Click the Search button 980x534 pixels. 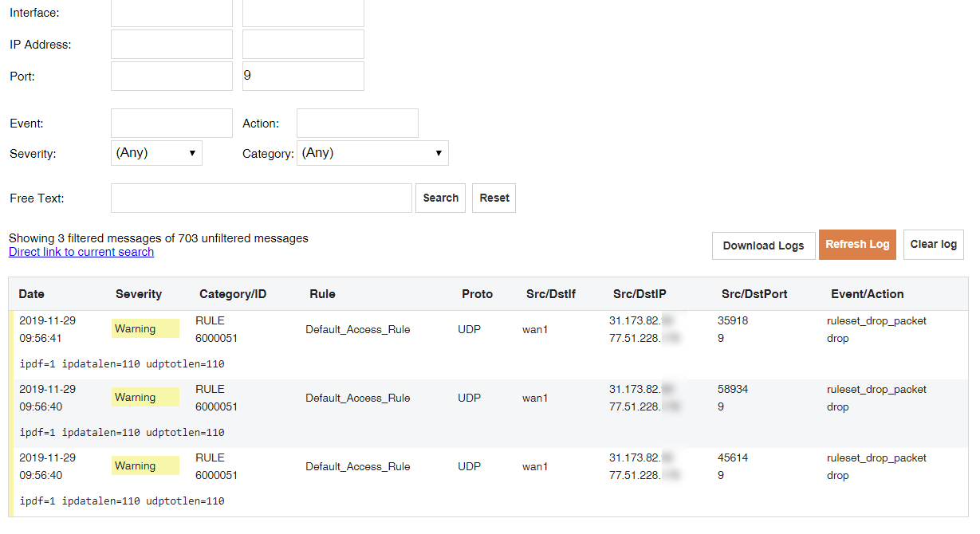(x=440, y=198)
